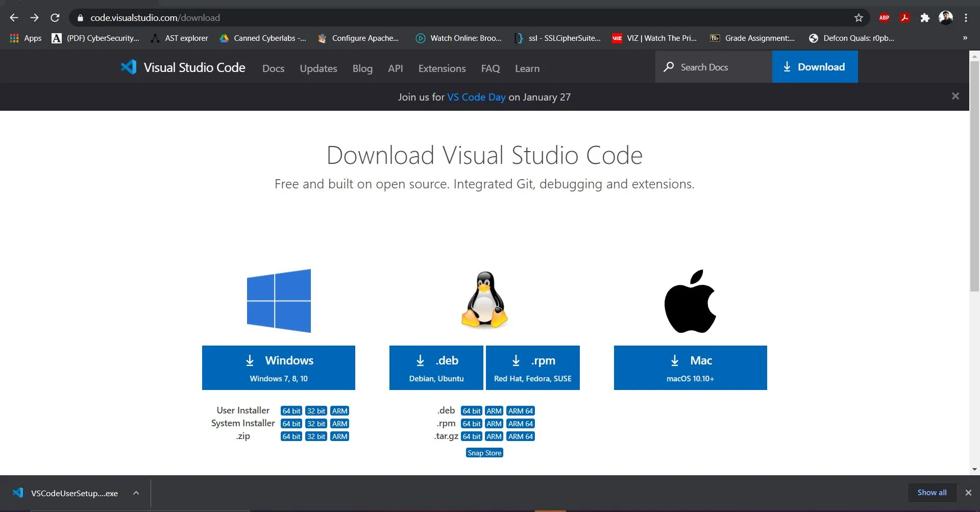Click the Apple logo image
The image size is (980, 512).
coord(690,301)
